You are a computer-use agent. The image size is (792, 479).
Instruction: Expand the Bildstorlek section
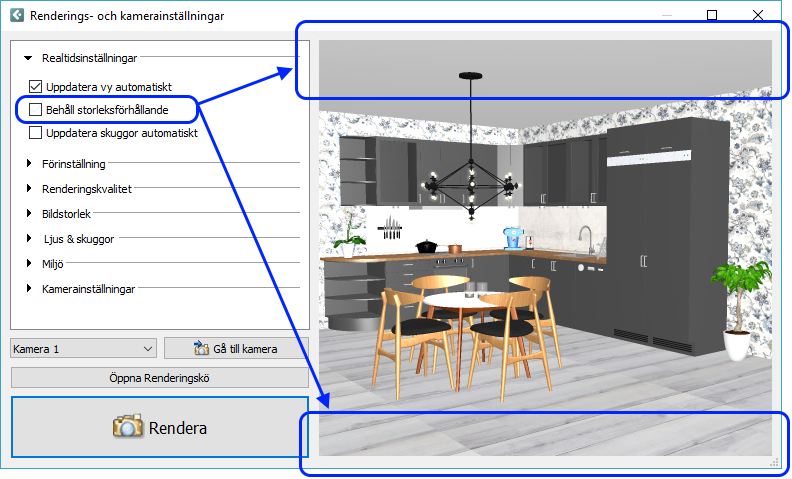[x=29, y=213]
